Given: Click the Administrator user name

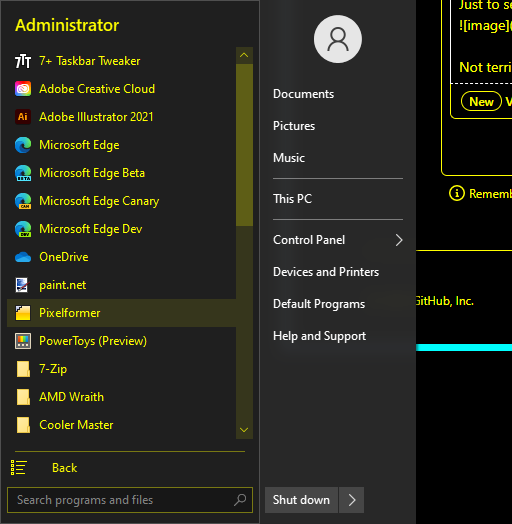Looking at the screenshot, I should [x=67, y=25].
